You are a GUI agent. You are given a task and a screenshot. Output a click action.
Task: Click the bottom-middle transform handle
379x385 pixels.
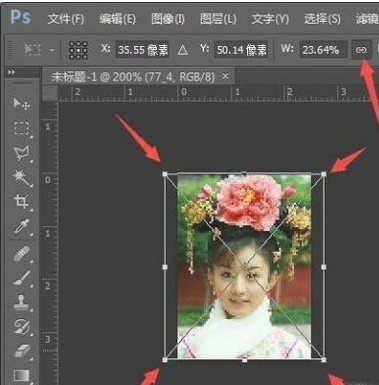tap(245, 360)
